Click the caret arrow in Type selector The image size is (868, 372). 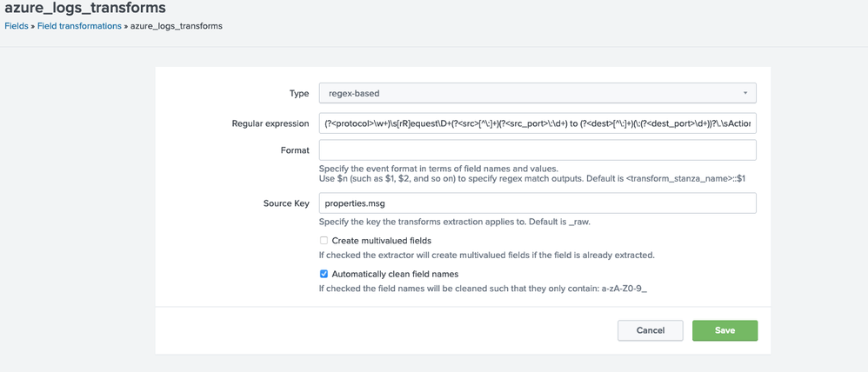point(744,93)
